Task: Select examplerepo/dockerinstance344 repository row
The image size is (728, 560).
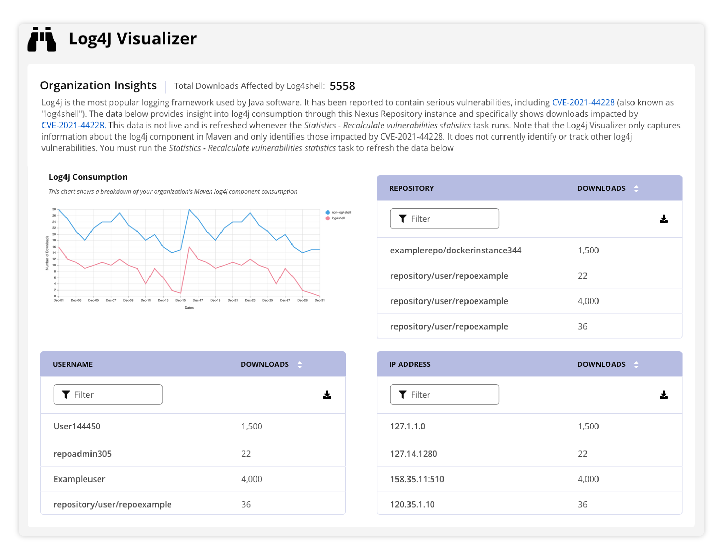Action: pos(455,250)
